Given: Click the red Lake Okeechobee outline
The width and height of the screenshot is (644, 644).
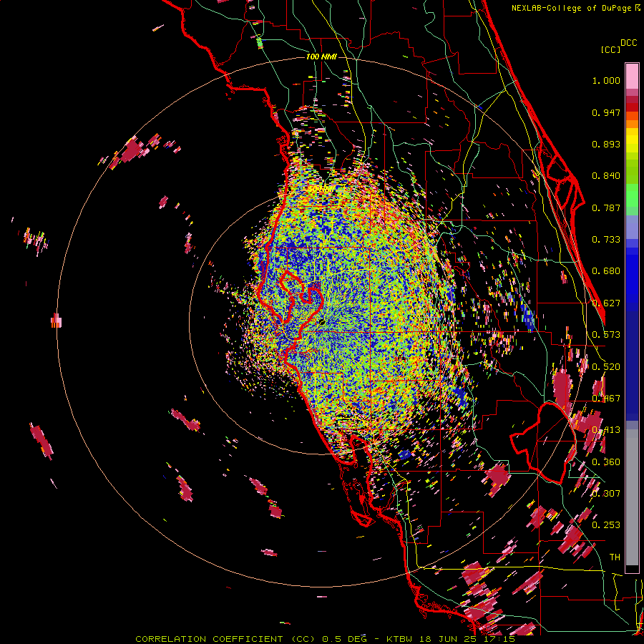Looking at the screenshot, I should coord(543,441).
